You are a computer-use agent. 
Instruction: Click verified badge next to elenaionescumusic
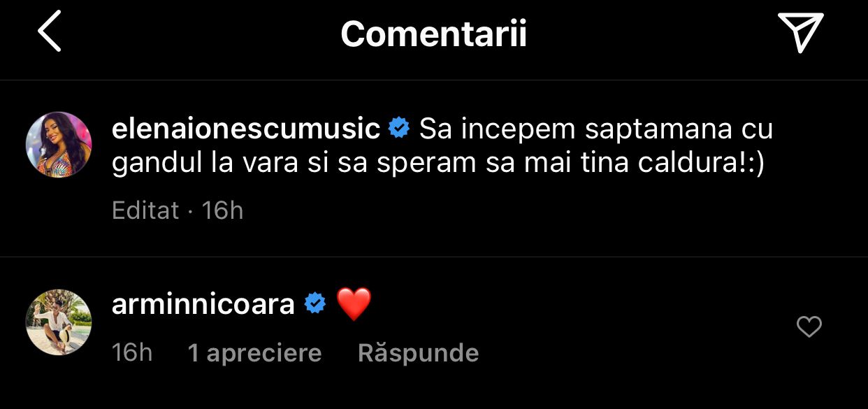(399, 129)
